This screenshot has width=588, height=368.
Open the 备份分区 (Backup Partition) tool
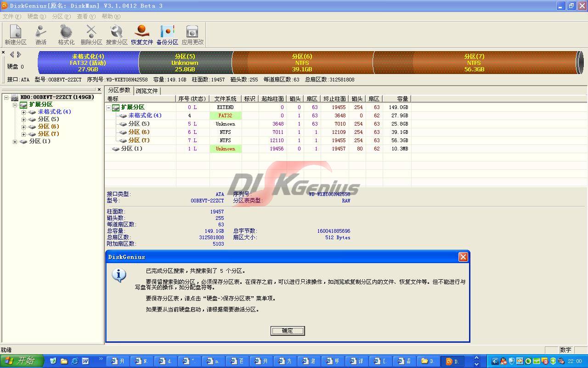(x=167, y=34)
